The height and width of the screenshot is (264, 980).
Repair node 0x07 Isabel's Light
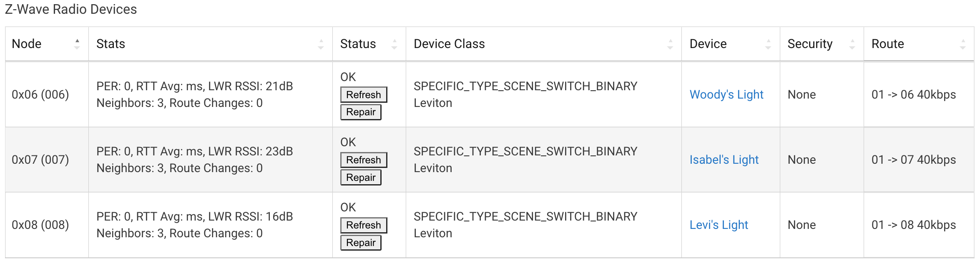(x=361, y=177)
